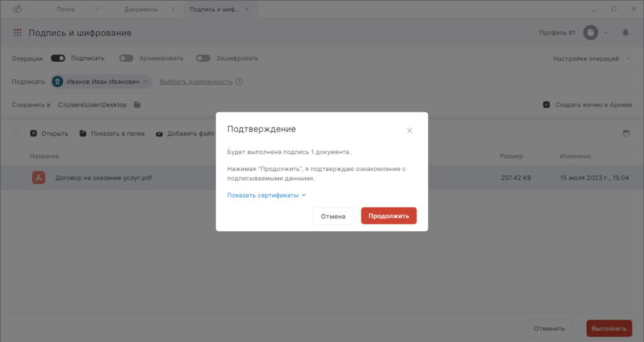Click the certificate icon for Иванов Иван Иванович

[57, 82]
